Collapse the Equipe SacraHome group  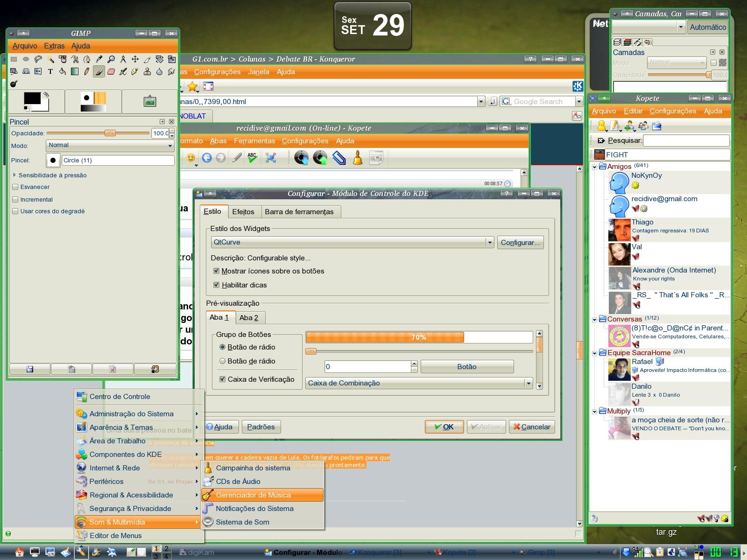coord(595,353)
